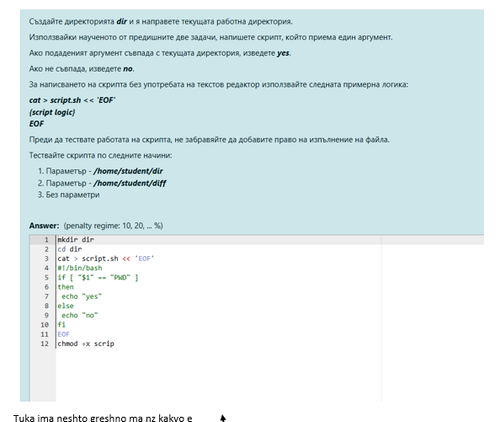Click the '(script logic)' example line
The width and height of the screenshot is (500, 422).
coord(52,112)
